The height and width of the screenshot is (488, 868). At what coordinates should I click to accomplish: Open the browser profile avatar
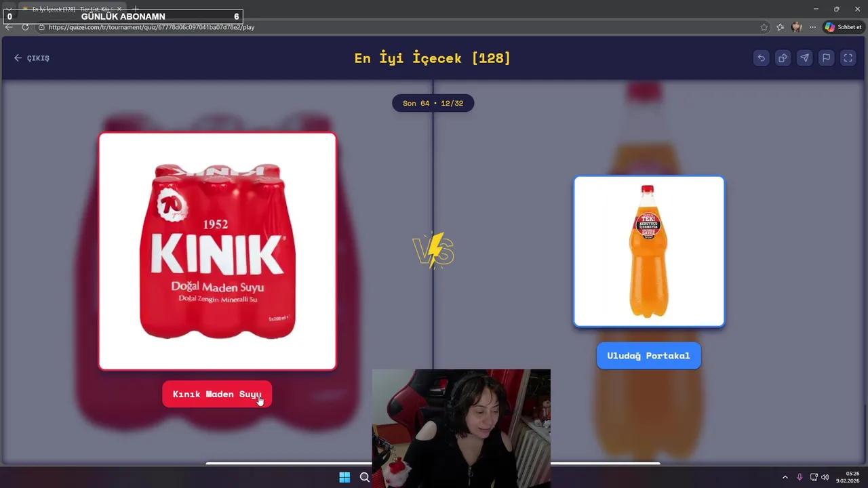(796, 27)
